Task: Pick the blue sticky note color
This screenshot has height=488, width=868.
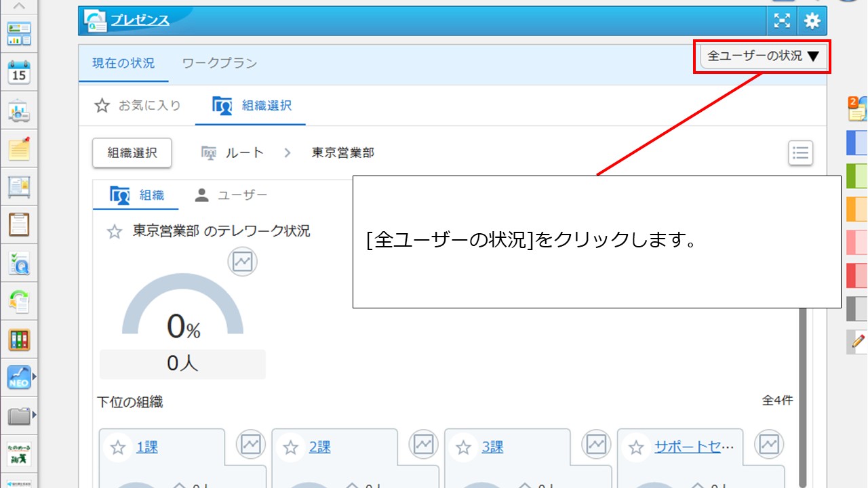Action: pos(857,143)
